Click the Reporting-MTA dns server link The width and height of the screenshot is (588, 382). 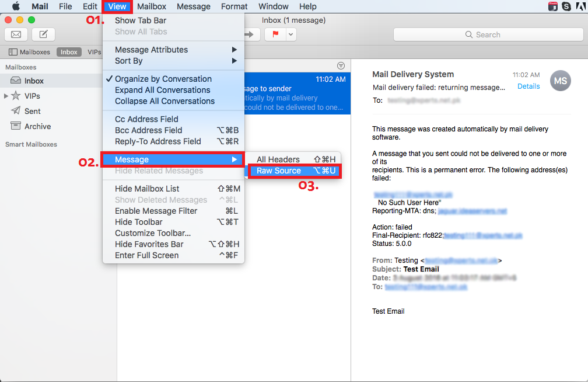[x=472, y=211]
